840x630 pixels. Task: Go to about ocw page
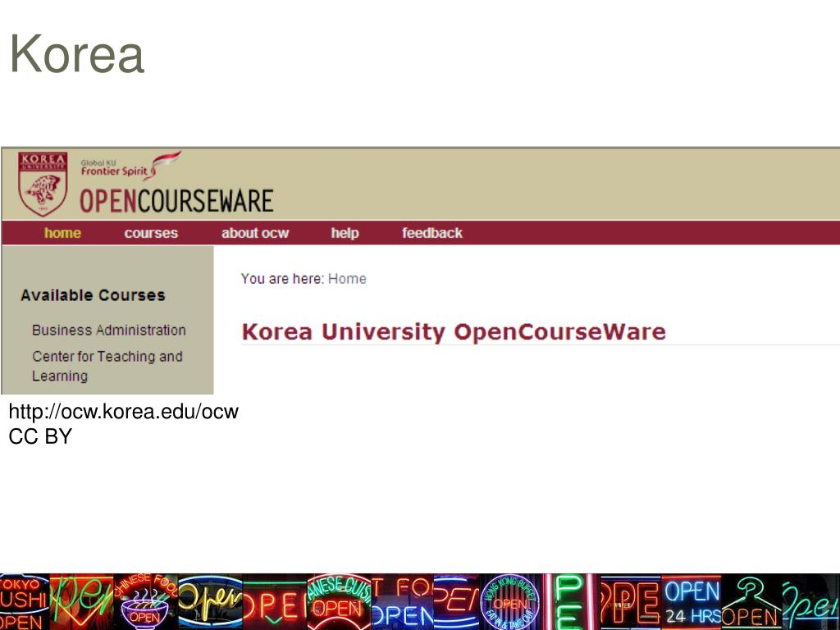point(255,233)
